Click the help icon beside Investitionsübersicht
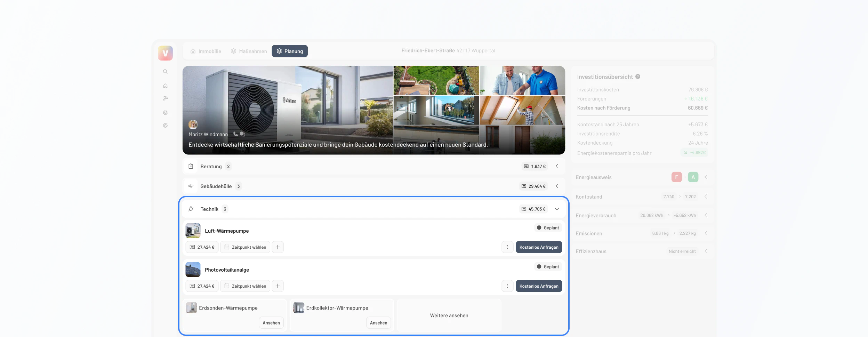The image size is (868, 337). pyautogui.click(x=638, y=77)
